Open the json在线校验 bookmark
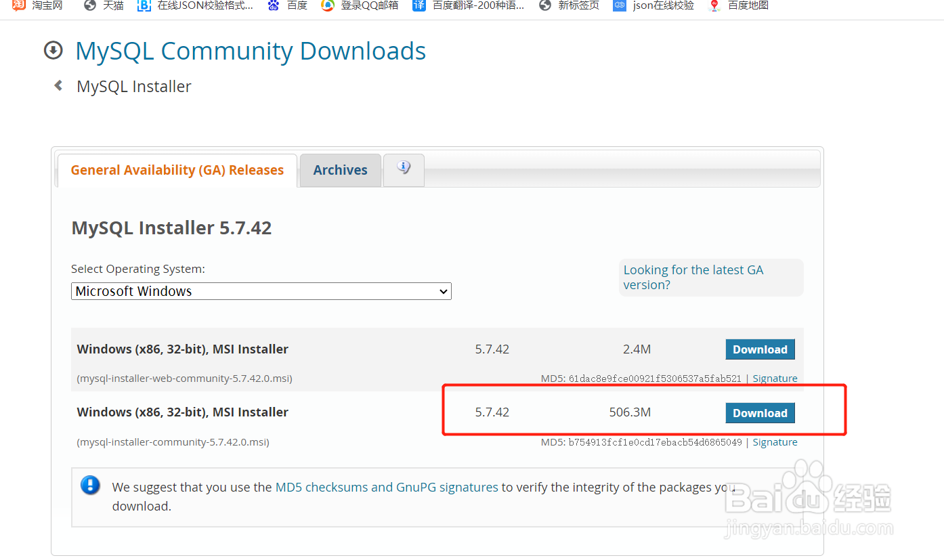 tap(653, 5)
